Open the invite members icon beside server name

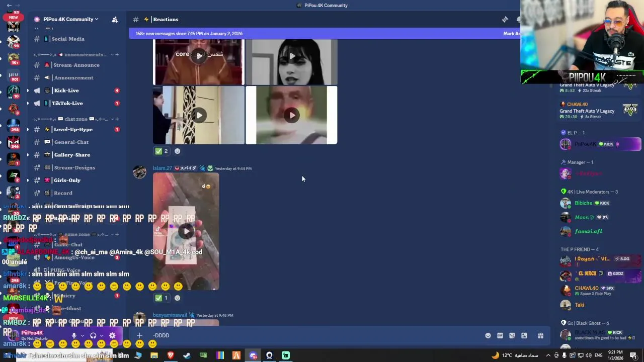pyautogui.click(x=115, y=19)
